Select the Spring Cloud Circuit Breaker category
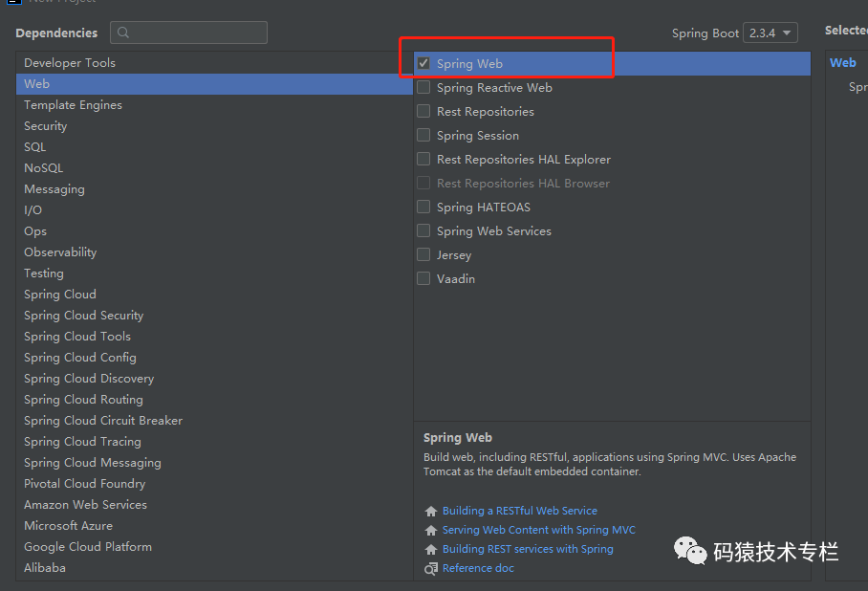 point(214,421)
